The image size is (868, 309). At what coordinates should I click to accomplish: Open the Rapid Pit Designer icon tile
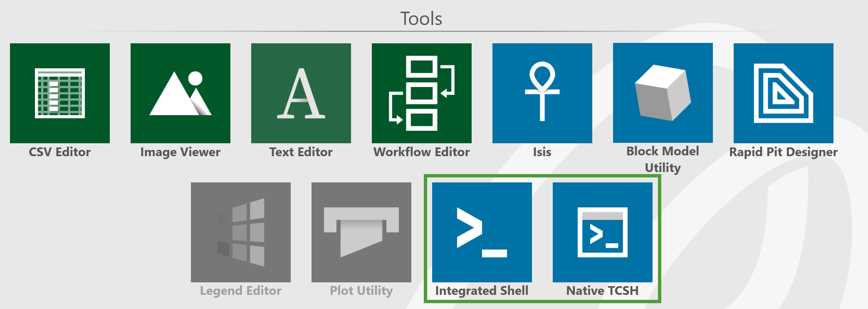tap(784, 93)
